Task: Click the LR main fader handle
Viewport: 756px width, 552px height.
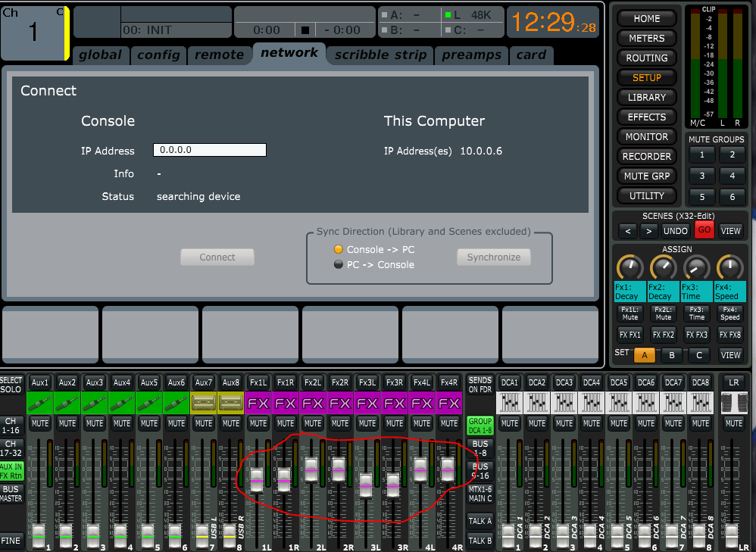Action: (x=732, y=537)
